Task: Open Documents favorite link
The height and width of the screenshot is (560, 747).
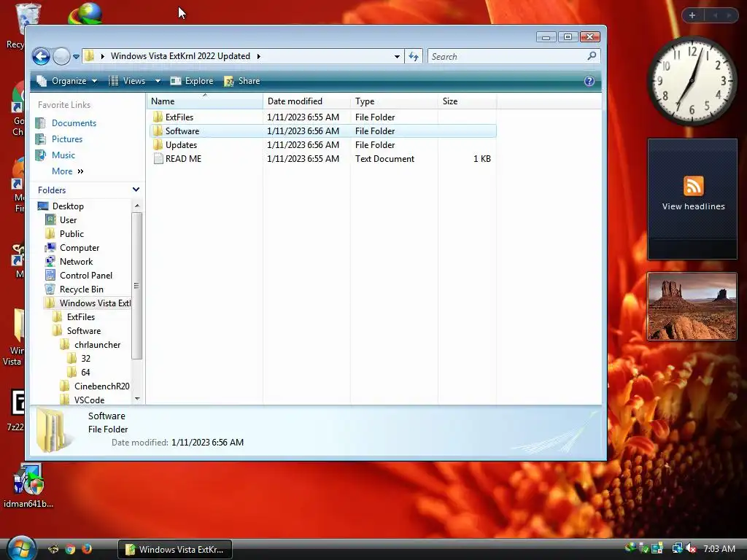Action: (74, 122)
